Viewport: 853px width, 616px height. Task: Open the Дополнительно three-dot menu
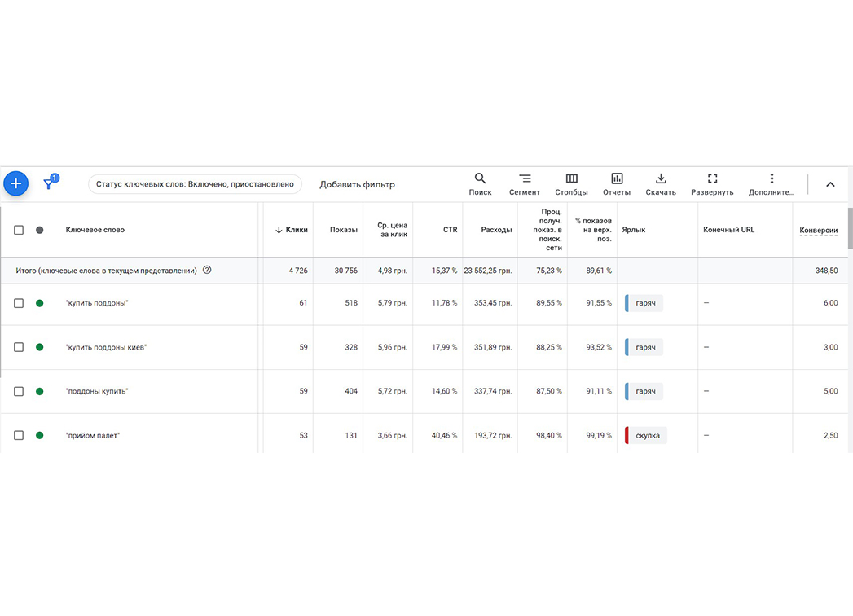(772, 184)
